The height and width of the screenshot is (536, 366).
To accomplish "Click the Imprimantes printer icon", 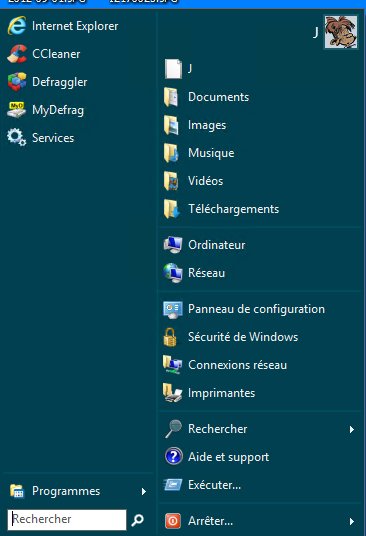I will (x=172, y=393).
